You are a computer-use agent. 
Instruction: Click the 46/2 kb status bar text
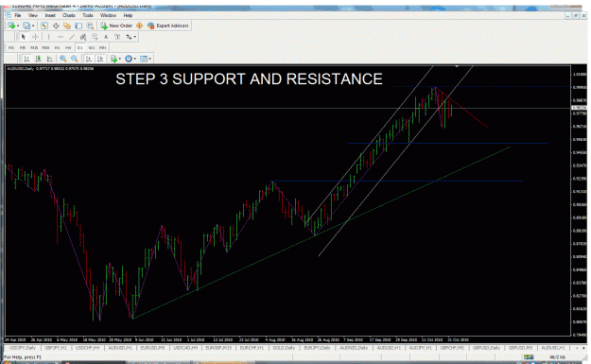pos(557,356)
